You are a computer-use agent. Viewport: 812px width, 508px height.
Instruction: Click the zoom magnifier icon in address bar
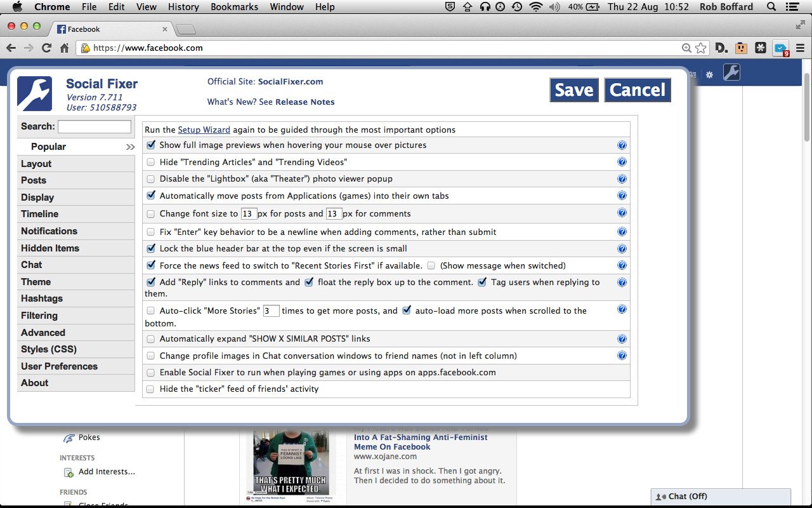tap(686, 48)
